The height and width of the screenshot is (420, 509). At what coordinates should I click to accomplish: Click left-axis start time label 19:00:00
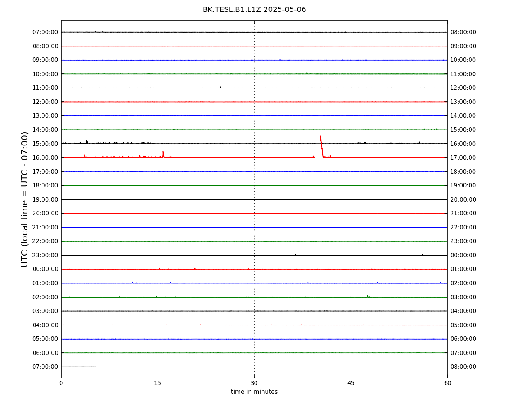click(46, 199)
